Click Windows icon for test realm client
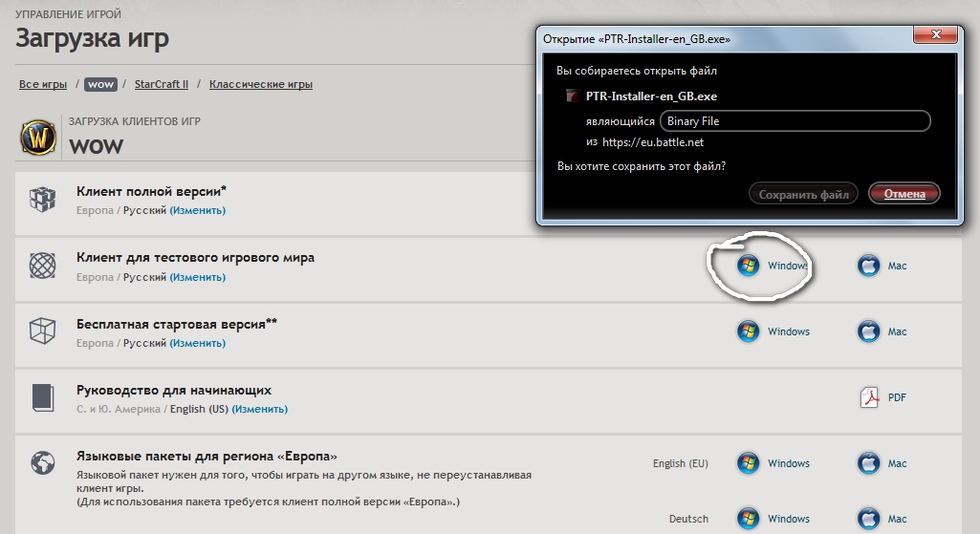The width and height of the screenshot is (980, 534). click(x=748, y=266)
